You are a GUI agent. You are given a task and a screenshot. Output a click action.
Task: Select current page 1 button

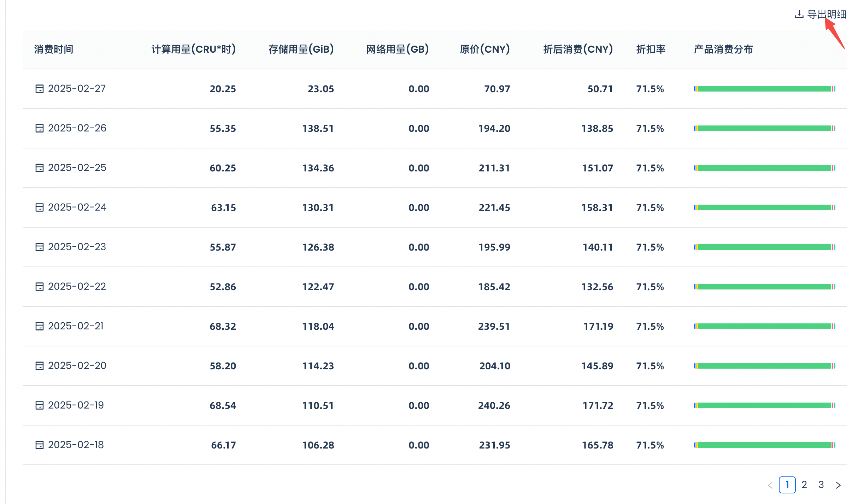pos(787,485)
